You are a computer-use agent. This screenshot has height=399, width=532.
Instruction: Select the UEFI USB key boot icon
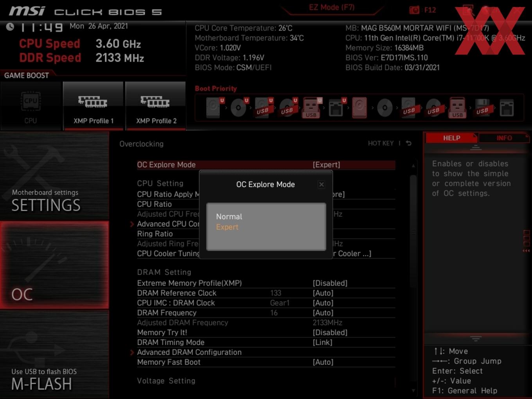[x=312, y=108]
